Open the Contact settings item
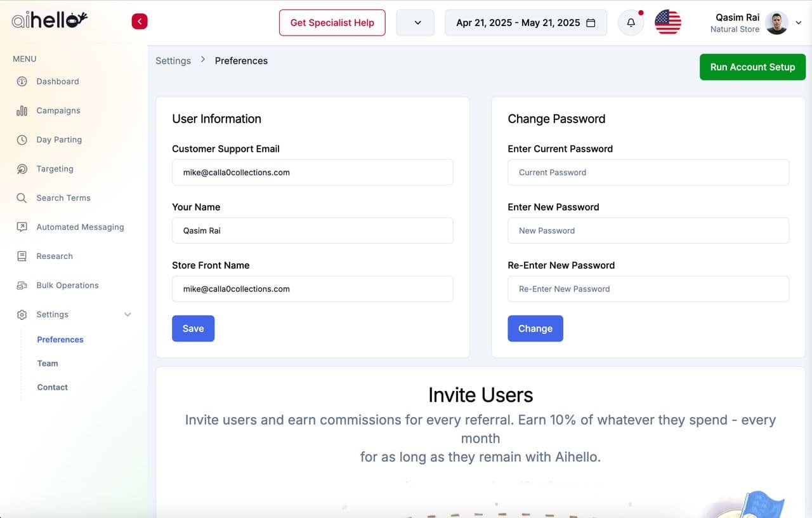The image size is (812, 518). click(53, 387)
